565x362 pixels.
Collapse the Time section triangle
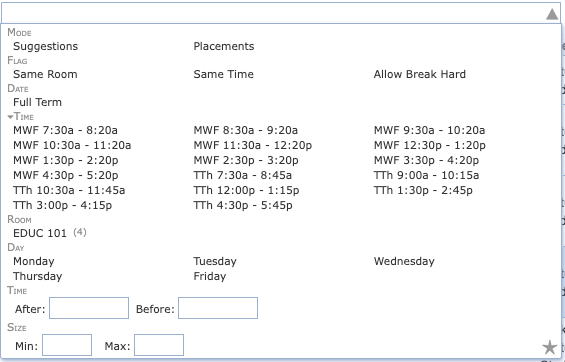click(10, 117)
